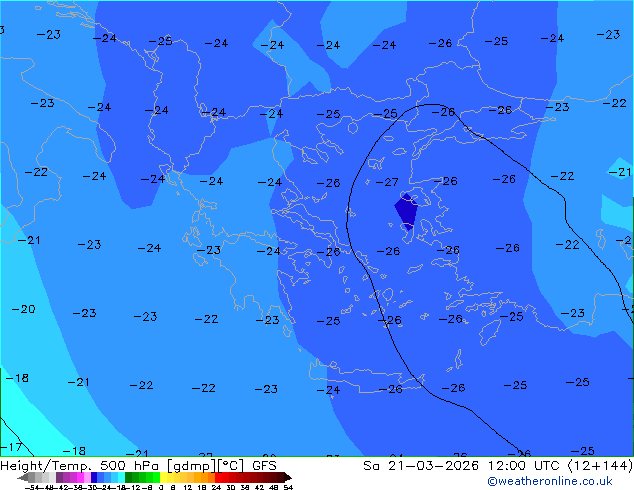Screen dimensions: 634x490
Task: Click the GFS model label
Action: (264, 466)
